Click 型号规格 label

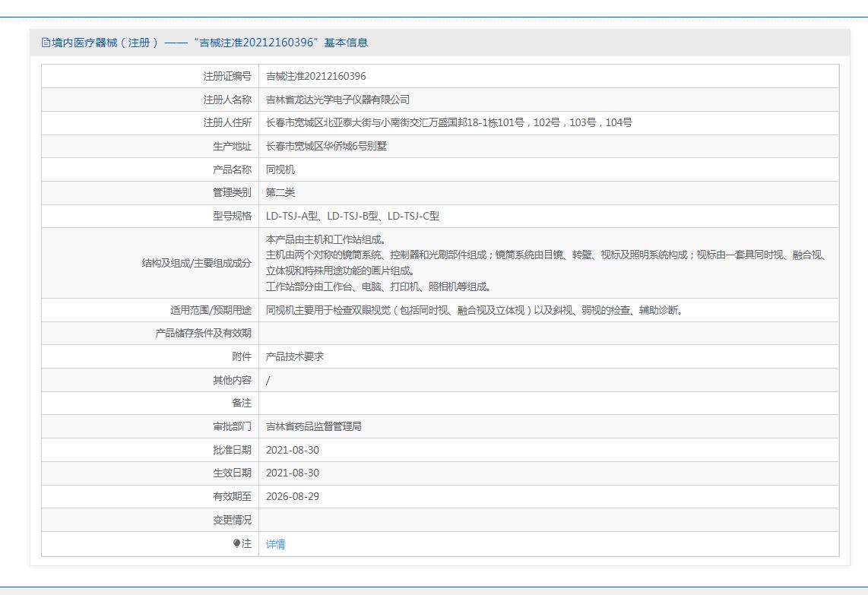(x=232, y=216)
